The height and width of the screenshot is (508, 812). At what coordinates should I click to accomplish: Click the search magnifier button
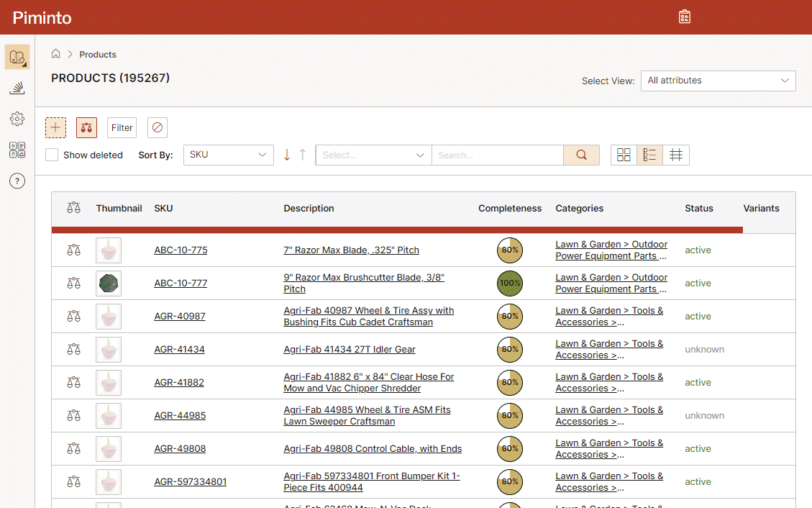click(581, 155)
